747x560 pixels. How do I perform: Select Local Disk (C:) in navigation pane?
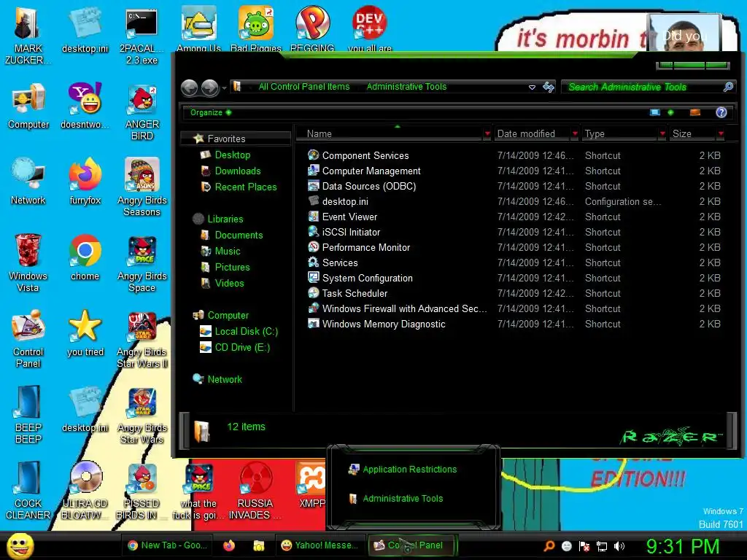(x=247, y=332)
